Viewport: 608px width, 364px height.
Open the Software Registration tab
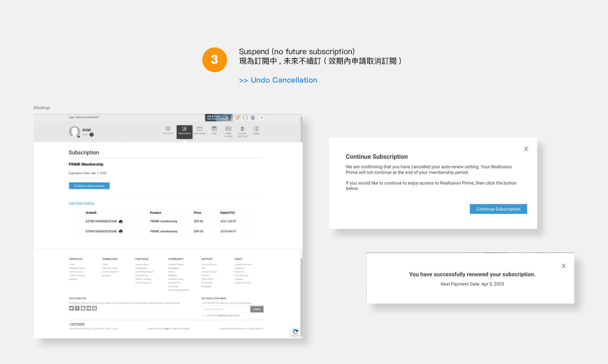(242, 131)
